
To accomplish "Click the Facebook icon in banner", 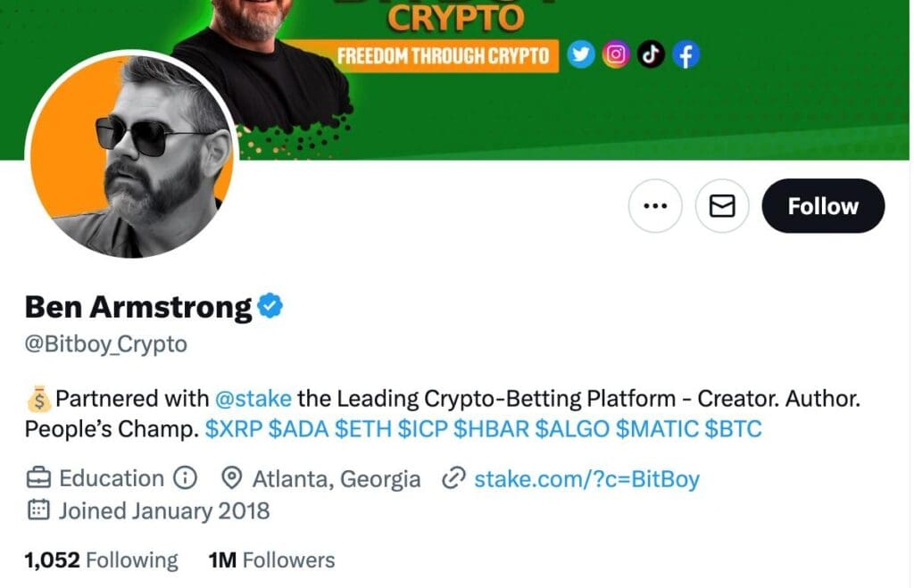I will pyautogui.click(x=685, y=55).
